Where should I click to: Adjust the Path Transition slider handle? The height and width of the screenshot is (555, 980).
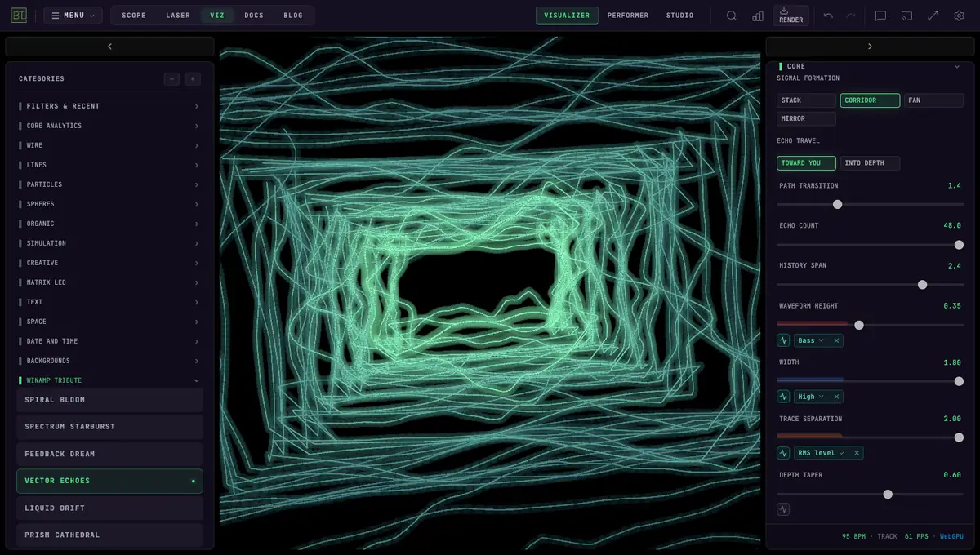tap(837, 204)
